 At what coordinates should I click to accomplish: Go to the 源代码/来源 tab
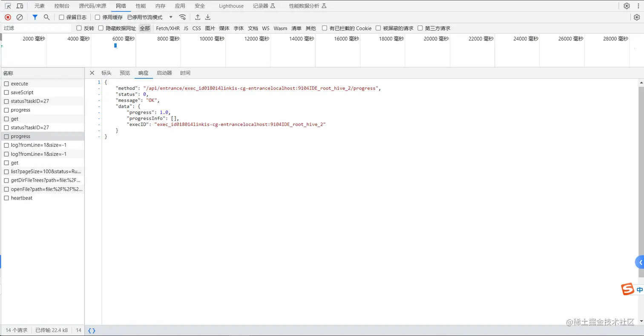92,6
